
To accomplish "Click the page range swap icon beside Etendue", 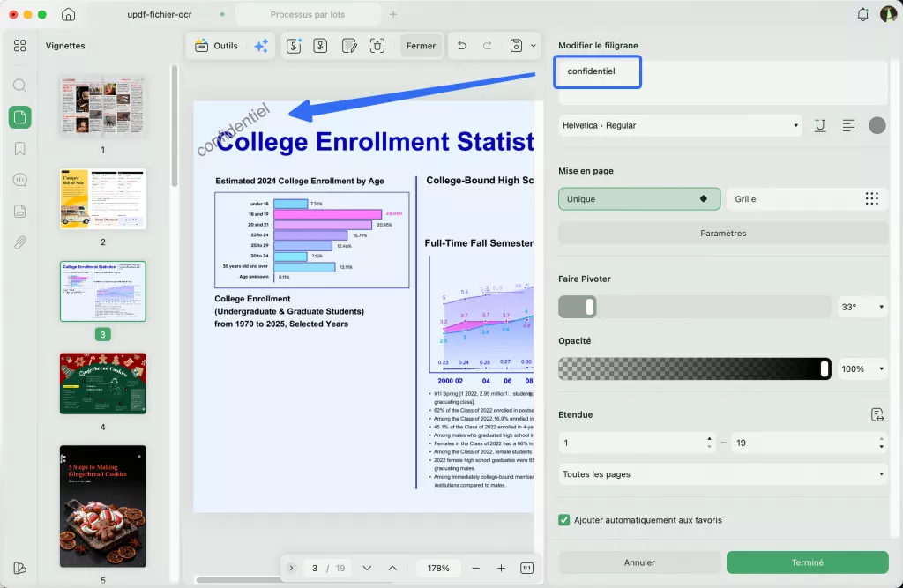I will (877, 414).
